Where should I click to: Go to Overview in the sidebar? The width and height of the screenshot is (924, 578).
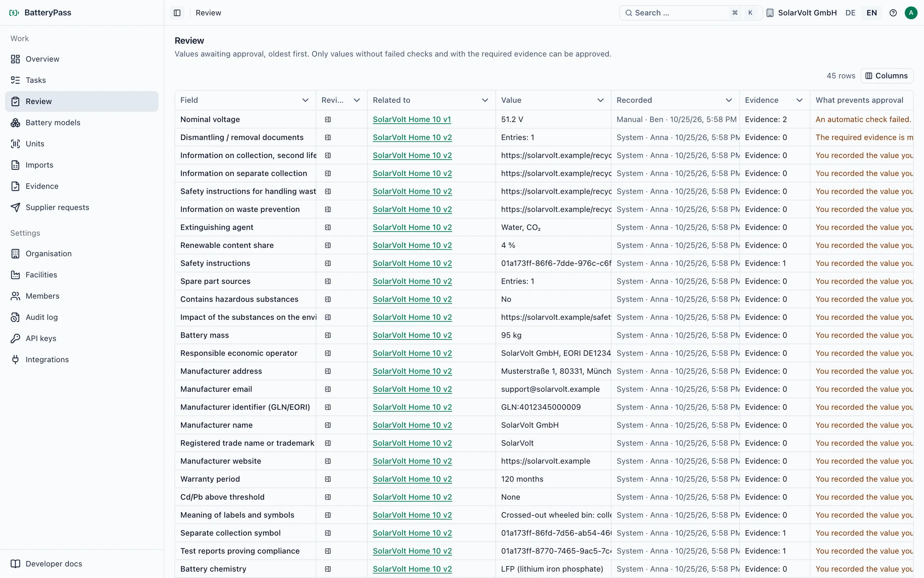pyautogui.click(x=82, y=59)
